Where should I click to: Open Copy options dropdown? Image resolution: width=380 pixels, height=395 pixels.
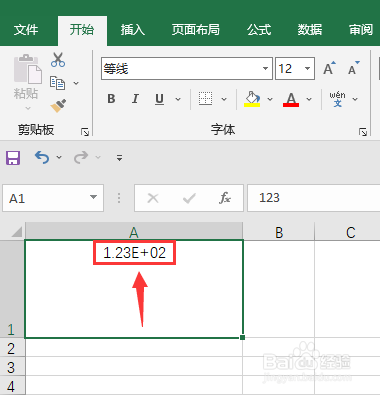(76, 83)
